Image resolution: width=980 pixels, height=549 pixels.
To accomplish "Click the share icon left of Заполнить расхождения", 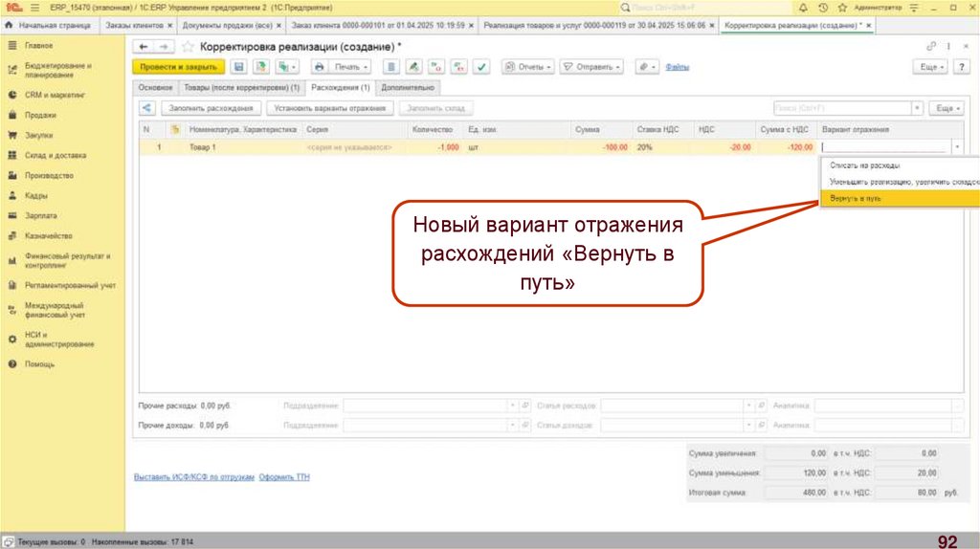I will [147, 108].
